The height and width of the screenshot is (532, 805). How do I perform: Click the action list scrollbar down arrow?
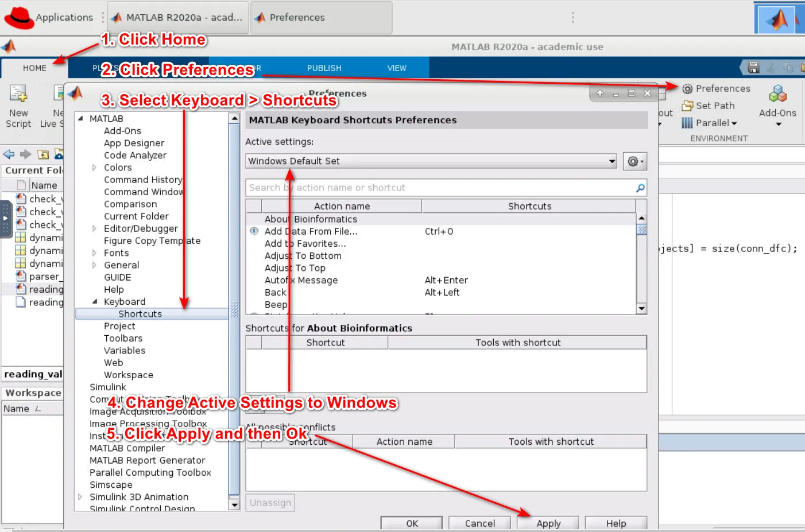pos(642,309)
